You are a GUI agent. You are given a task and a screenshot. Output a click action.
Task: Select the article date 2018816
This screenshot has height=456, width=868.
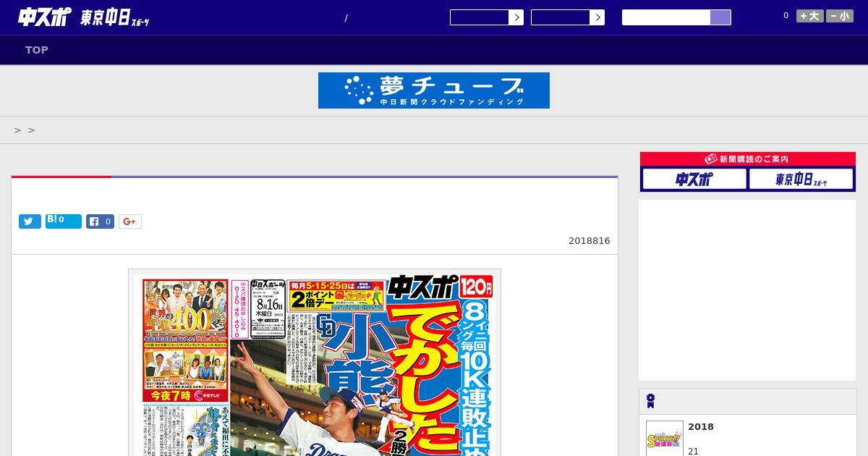[x=590, y=241]
